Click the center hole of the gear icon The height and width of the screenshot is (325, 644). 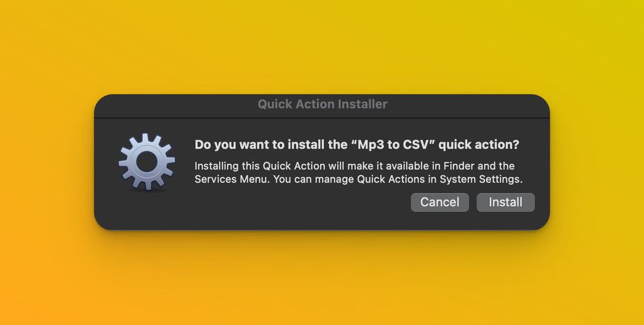[147, 162]
